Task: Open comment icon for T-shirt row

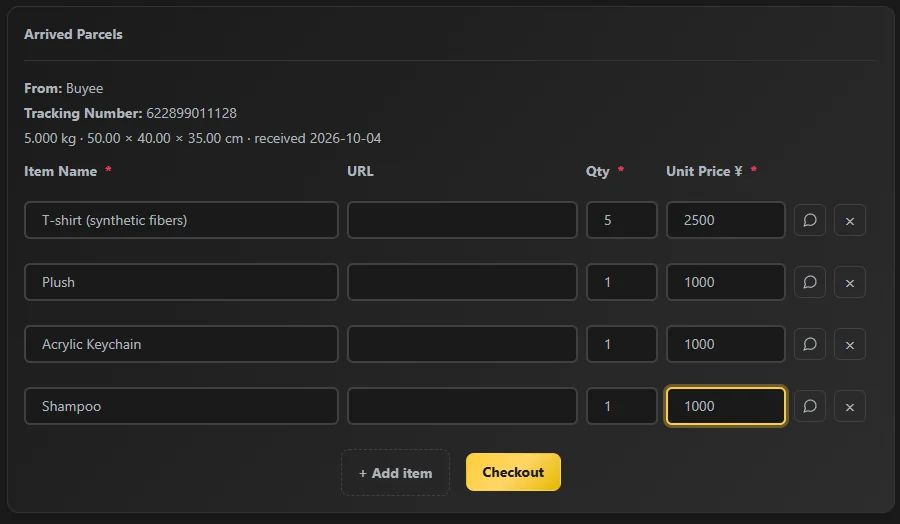Action: coord(809,220)
